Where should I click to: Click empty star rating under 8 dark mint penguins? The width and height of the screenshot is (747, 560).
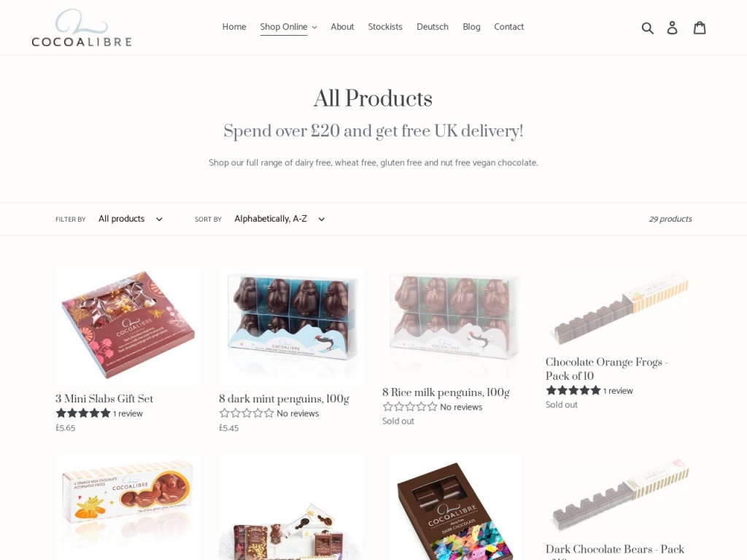click(247, 413)
